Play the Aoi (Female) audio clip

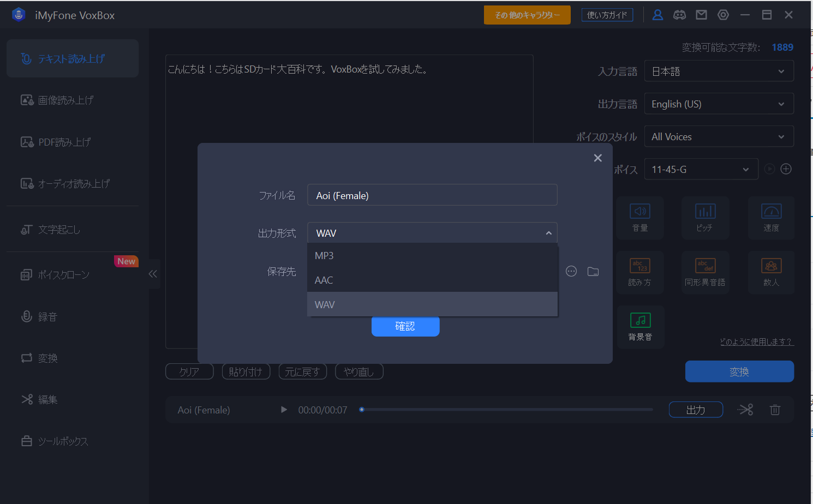pyautogui.click(x=284, y=410)
